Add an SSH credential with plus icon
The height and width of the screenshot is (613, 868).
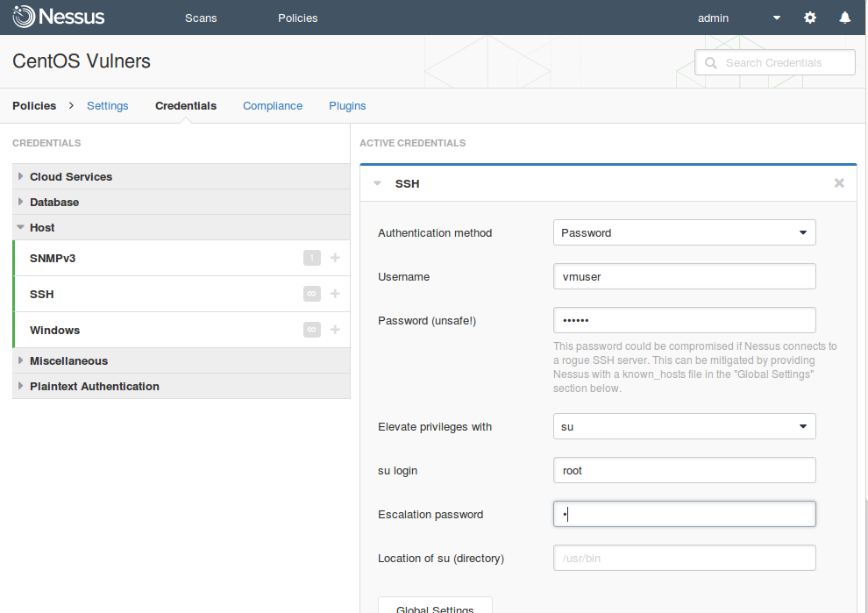pyautogui.click(x=335, y=294)
